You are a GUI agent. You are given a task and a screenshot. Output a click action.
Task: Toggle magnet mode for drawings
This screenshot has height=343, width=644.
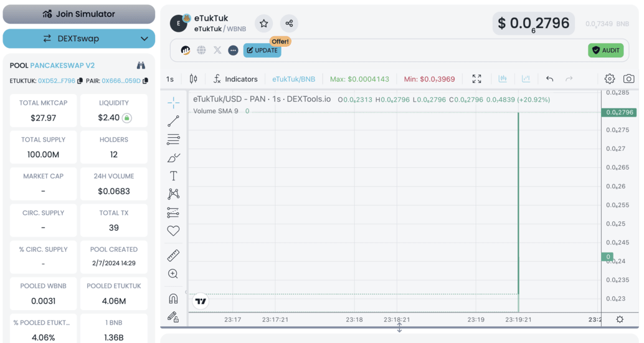coord(173,298)
